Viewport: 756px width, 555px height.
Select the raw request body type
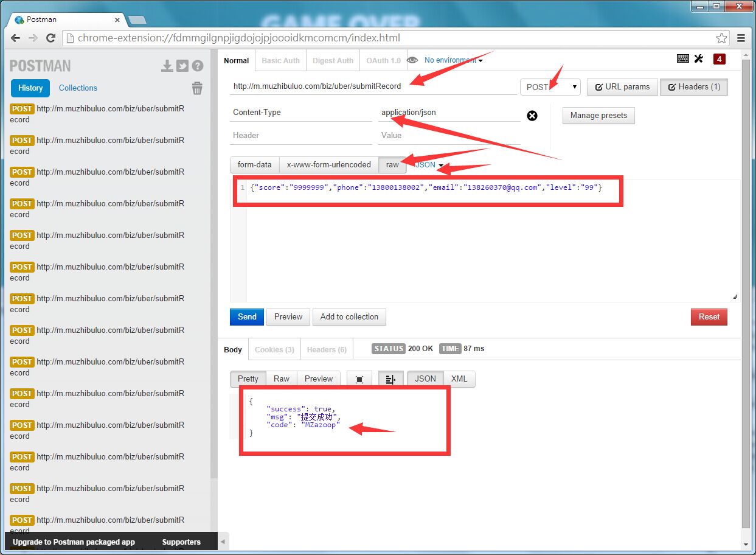point(392,165)
